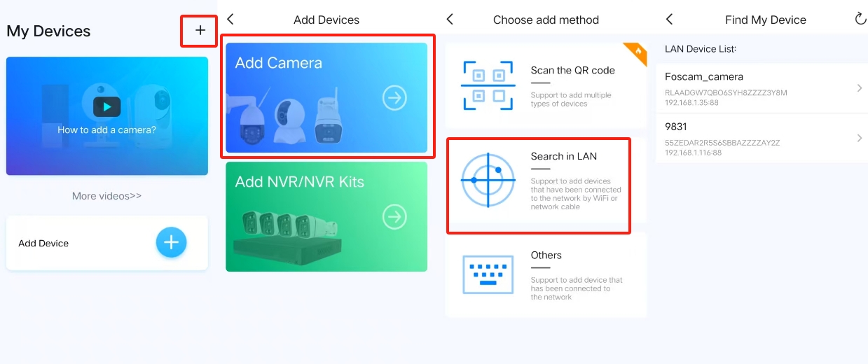Open the 9831 device chevron
868x364 pixels.
[x=860, y=138]
